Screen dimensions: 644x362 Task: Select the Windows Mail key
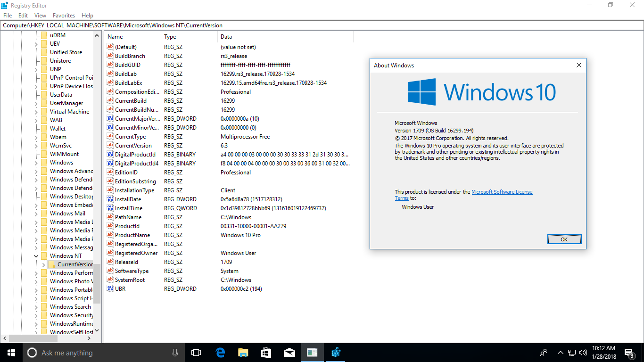(x=68, y=214)
